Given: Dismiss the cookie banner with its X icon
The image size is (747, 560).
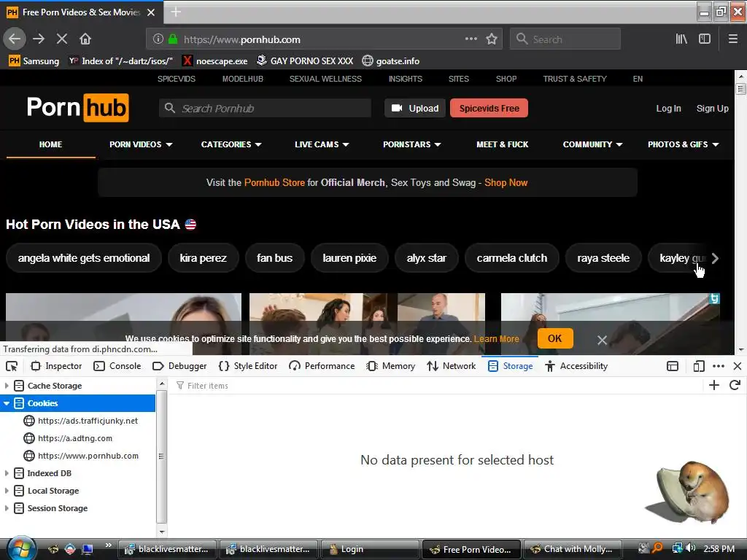Looking at the screenshot, I should click(x=602, y=340).
